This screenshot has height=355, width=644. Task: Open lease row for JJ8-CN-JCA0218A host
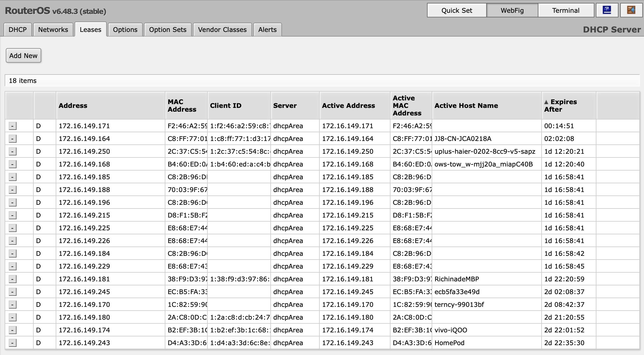click(463, 139)
